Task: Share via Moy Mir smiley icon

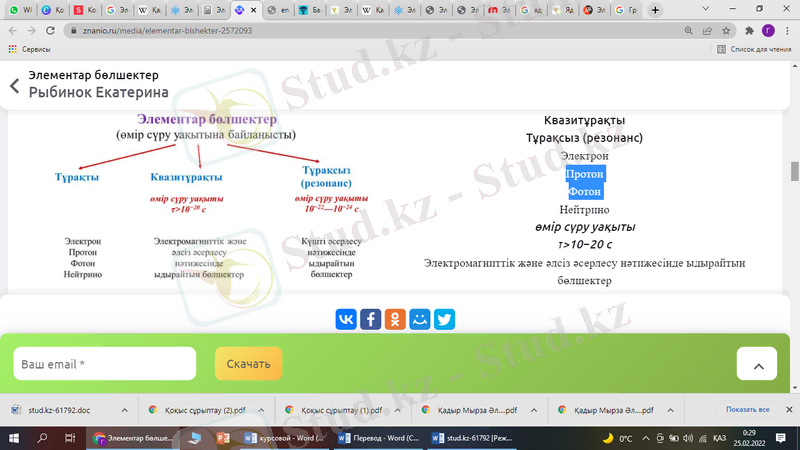Action: pyautogui.click(x=419, y=319)
